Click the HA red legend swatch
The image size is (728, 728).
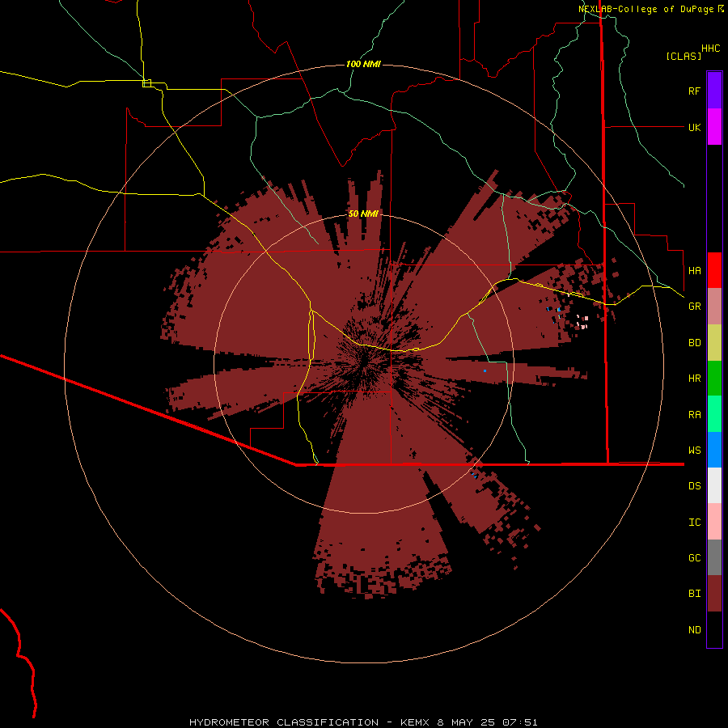pyautogui.click(x=714, y=270)
